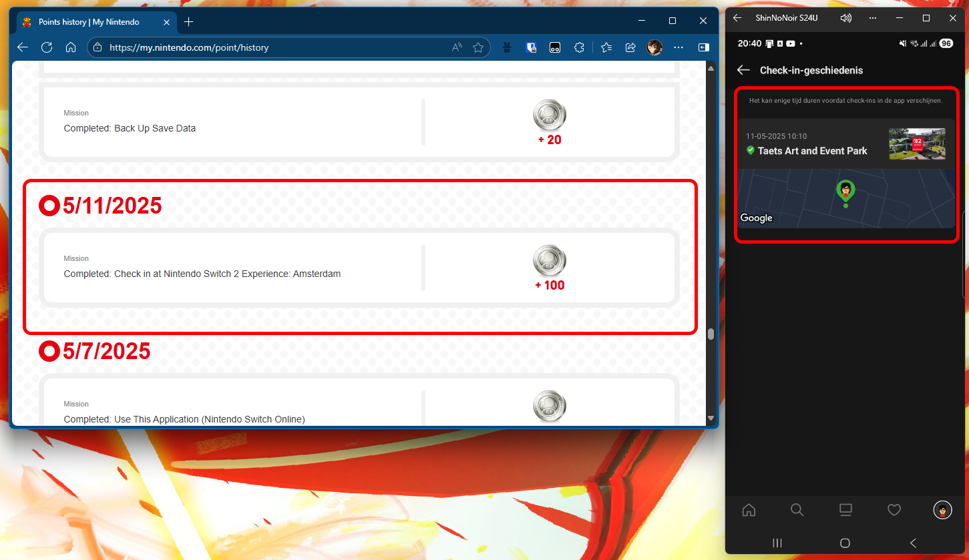Click the +100 points value
The height and width of the screenshot is (560, 969).
tap(550, 286)
